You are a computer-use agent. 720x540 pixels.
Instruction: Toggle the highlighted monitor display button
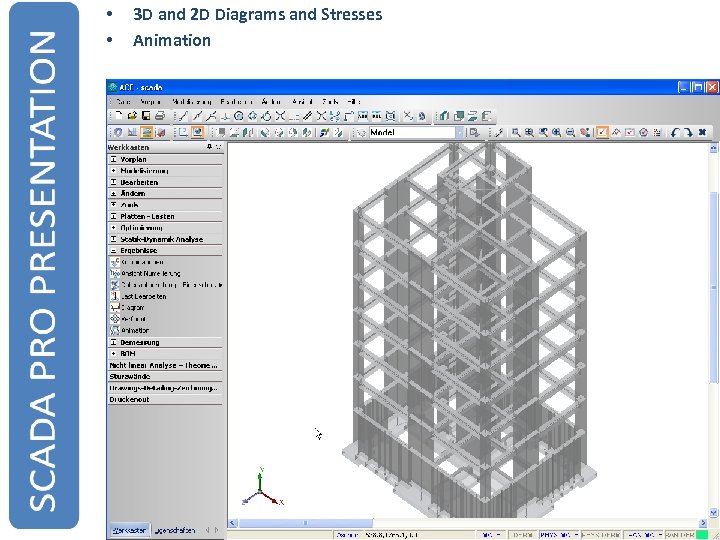click(x=197, y=133)
